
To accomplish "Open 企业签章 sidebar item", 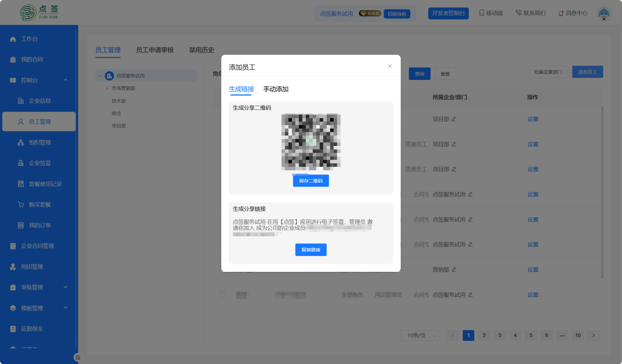I will point(39,163).
